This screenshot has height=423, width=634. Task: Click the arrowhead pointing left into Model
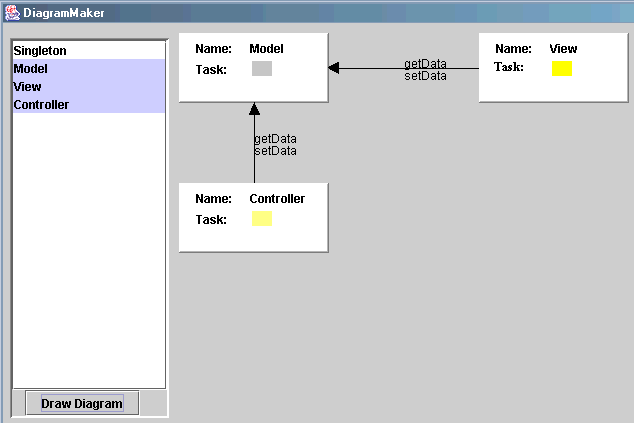334,68
